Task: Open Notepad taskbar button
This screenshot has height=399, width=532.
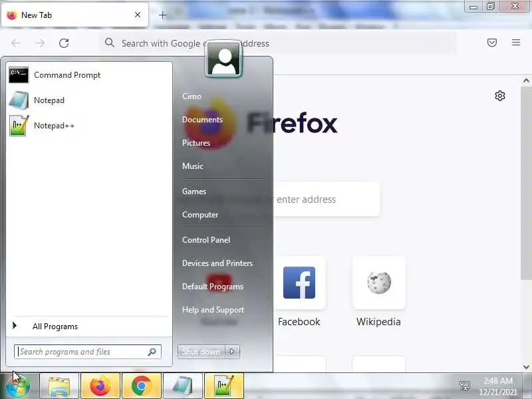Action: pyautogui.click(x=183, y=386)
